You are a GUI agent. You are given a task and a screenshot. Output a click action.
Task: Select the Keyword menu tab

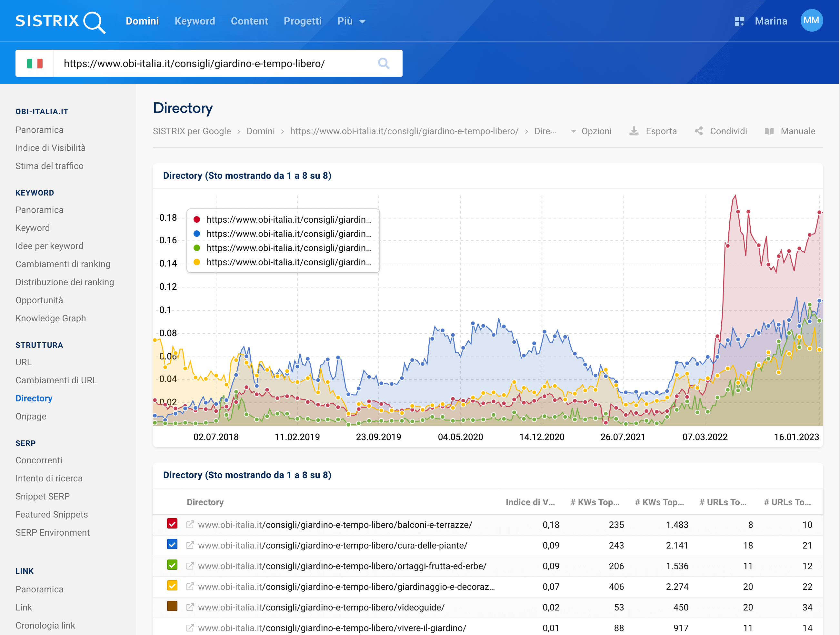(195, 21)
